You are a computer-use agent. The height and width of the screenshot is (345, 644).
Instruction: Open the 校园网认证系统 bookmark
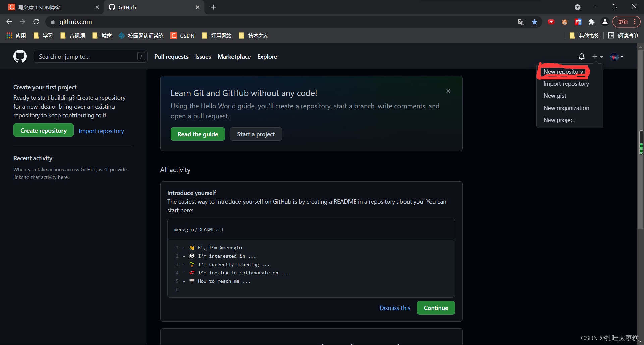tap(141, 36)
